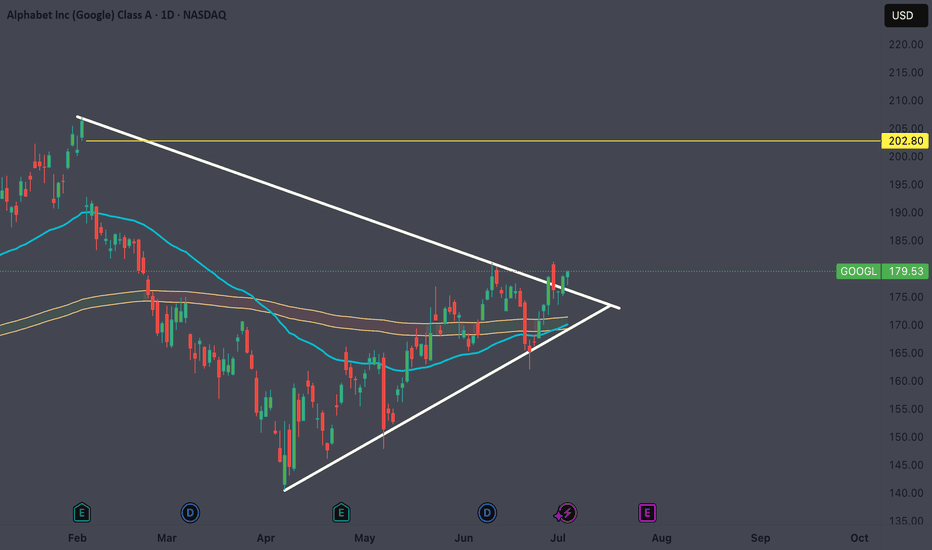
Task: Click the early February earnings E marker
Action: click(x=81, y=513)
